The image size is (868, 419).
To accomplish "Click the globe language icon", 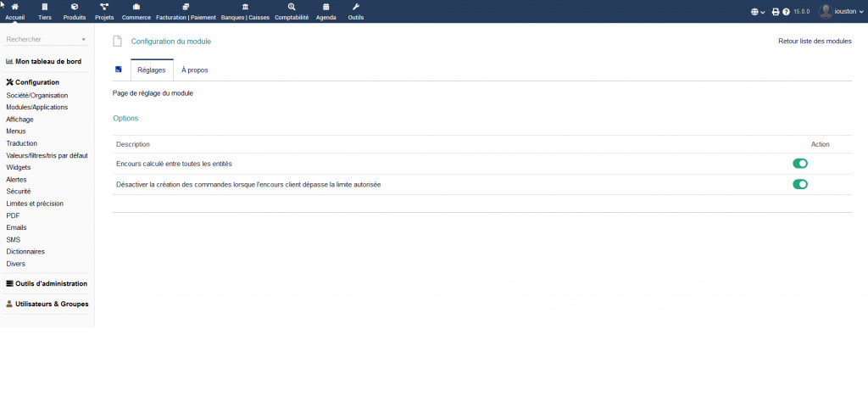I will (754, 12).
